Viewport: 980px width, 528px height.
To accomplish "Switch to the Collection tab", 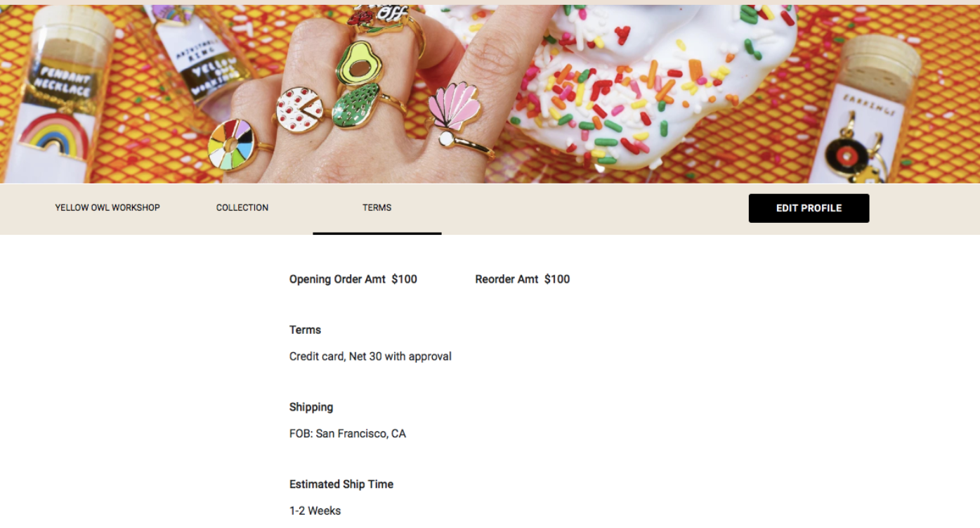I will pyautogui.click(x=242, y=207).
